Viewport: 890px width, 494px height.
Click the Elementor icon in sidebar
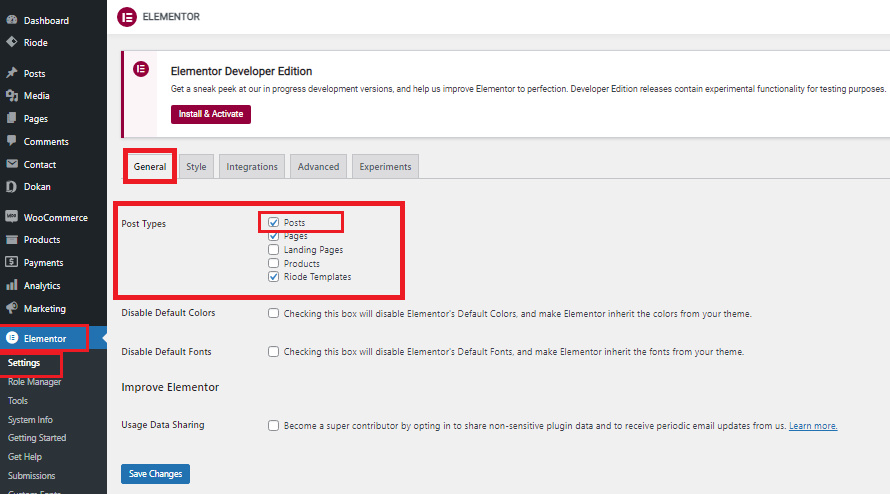coord(12,338)
